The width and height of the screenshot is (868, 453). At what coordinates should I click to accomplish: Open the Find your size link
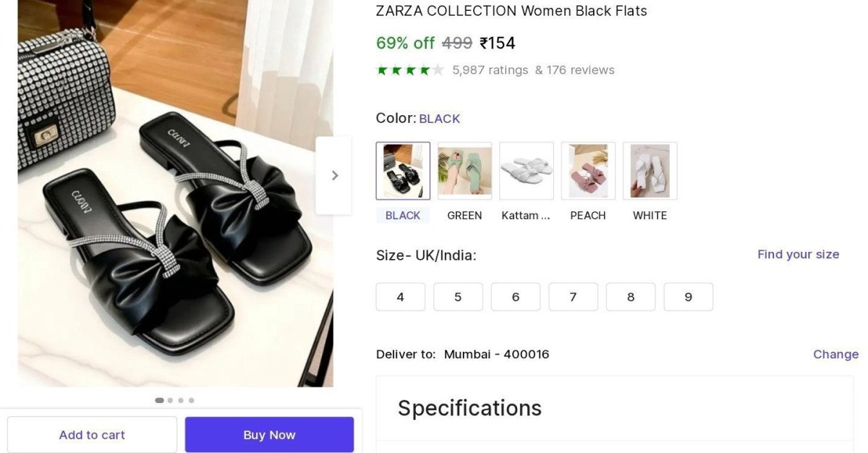[x=798, y=254]
